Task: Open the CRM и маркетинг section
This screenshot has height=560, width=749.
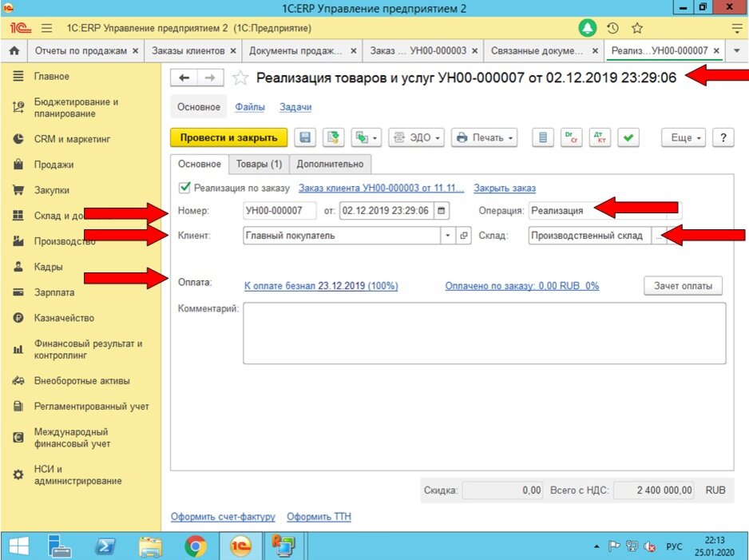Action: tap(72, 139)
